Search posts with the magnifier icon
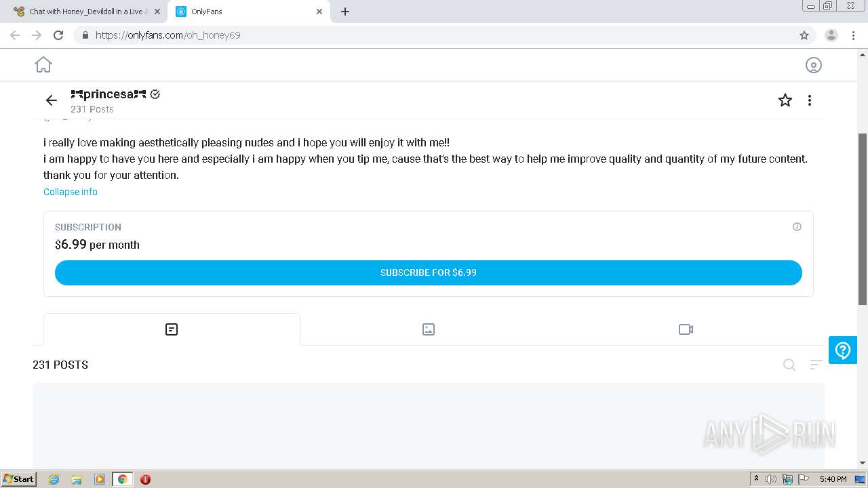Image resolution: width=868 pixels, height=488 pixels. pos(789,365)
